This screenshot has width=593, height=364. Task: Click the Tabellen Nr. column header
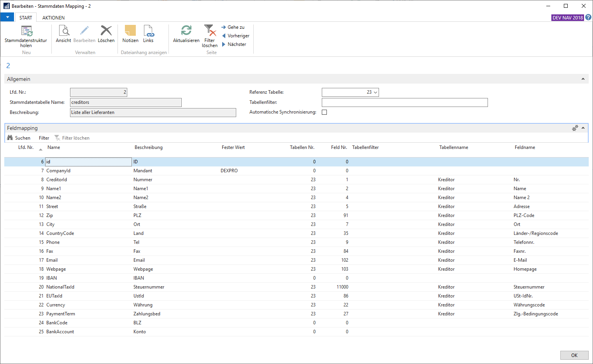click(302, 147)
